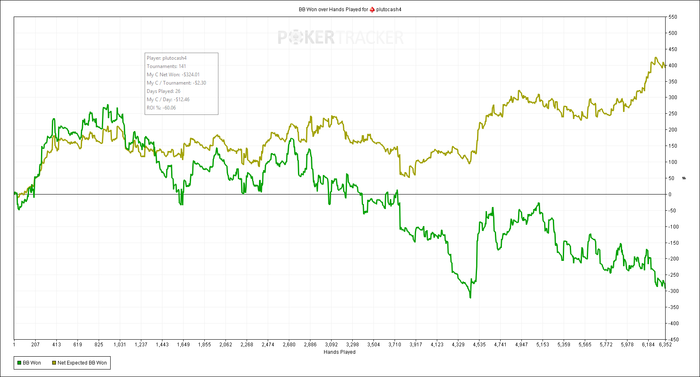Click x-axis label "6,352"
This screenshot has width=700, height=377.
click(665, 344)
